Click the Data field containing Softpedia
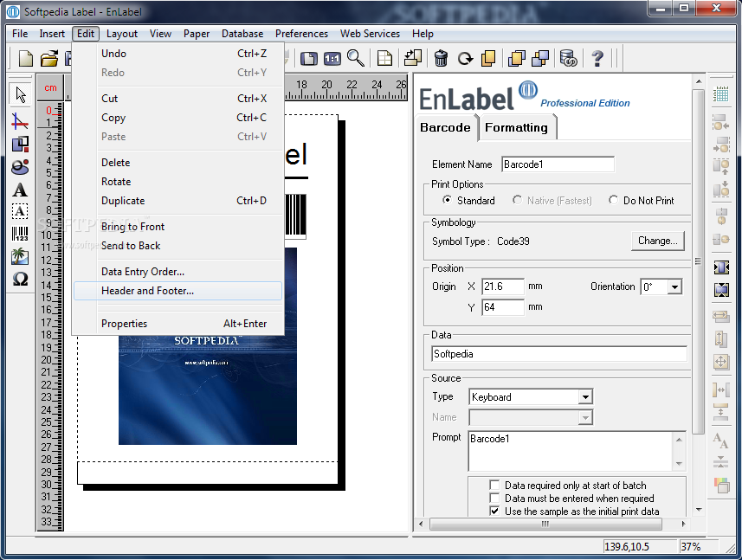Viewport: 742px width, 560px height. [x=559, y=354]
